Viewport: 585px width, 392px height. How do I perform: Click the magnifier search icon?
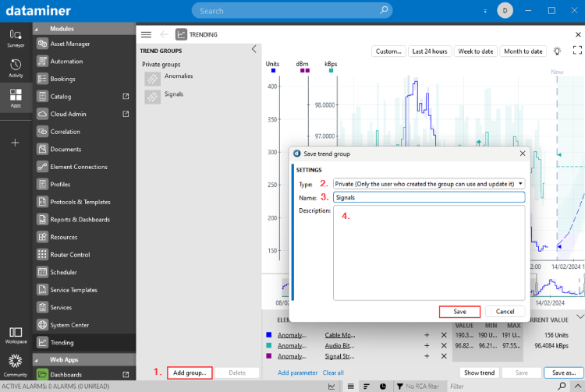(x=384, y=10)
